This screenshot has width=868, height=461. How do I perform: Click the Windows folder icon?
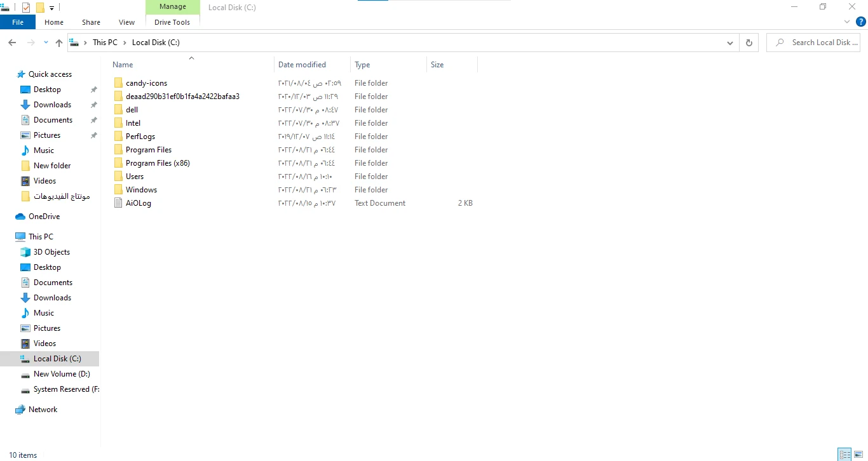coord(118,190)
